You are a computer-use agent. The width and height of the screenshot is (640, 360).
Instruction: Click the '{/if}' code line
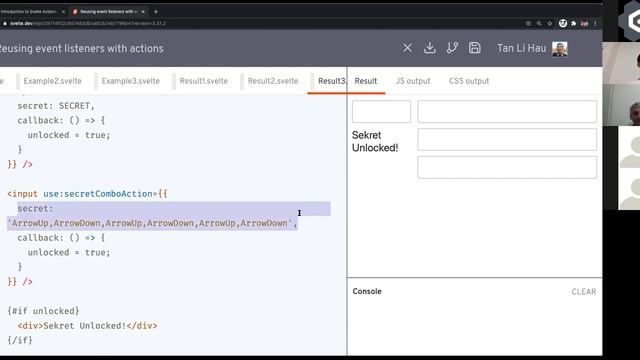[20, 340]
